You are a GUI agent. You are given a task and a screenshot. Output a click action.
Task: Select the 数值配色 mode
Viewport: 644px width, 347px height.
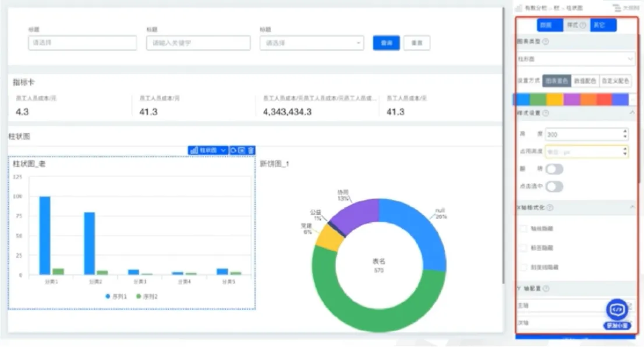585,81
